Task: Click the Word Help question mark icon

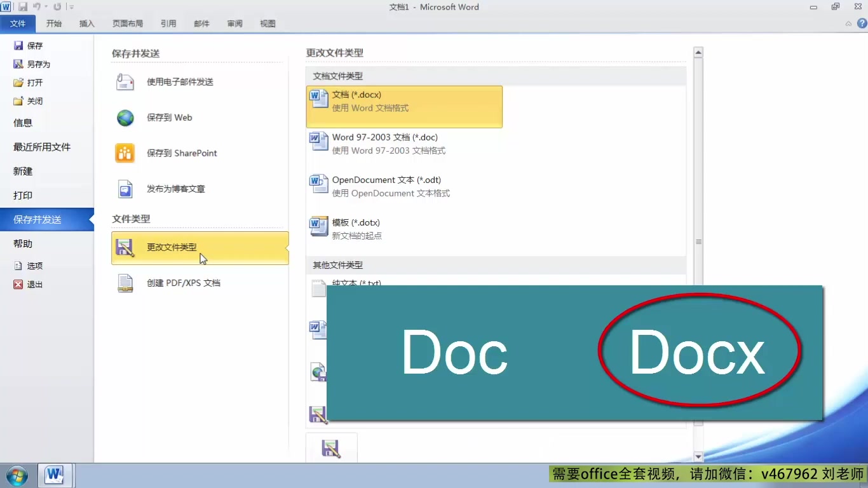Action: coord(862,24)
